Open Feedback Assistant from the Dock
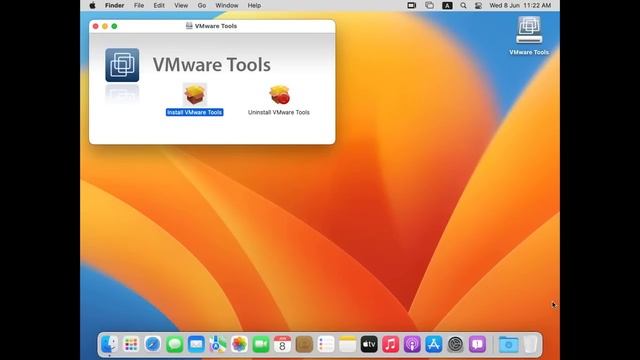The image size is (640, 360). (477, 344)
